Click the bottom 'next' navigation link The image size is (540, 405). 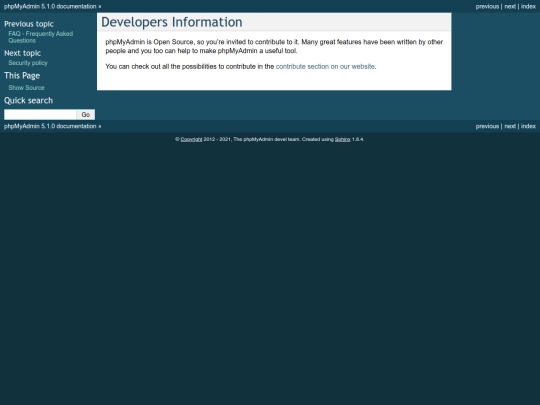[510, 126]
